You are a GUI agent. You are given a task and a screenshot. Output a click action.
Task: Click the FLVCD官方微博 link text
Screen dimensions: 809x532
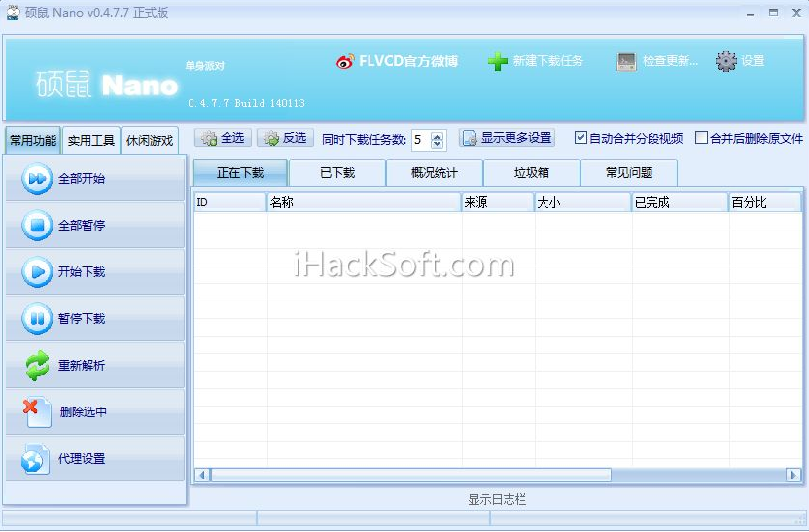pos(408,61)
